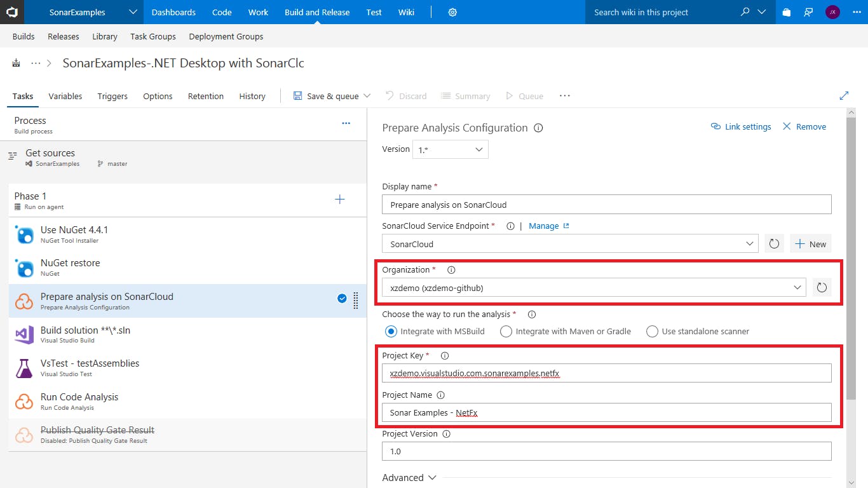Click the Visual Studio Build task icon

pos(24,335)
